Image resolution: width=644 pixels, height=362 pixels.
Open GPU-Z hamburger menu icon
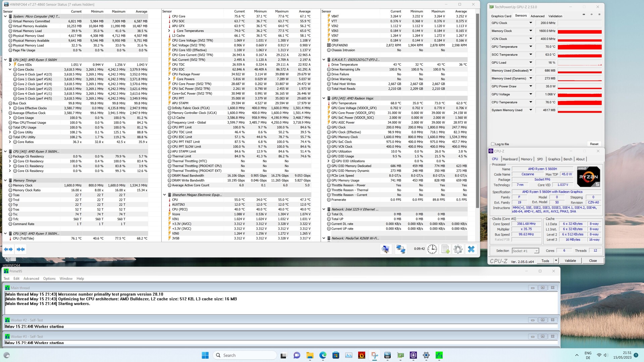click(x=599, y=14)
